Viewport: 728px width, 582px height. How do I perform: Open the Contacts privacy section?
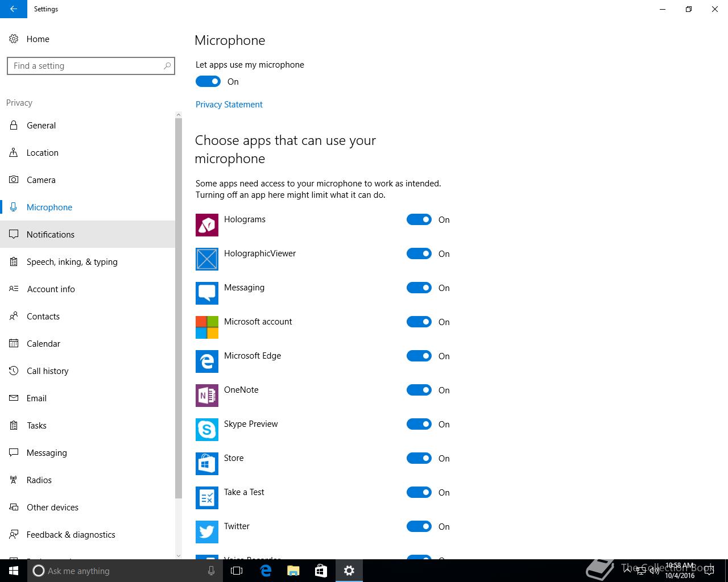click(x=88, y=316)
